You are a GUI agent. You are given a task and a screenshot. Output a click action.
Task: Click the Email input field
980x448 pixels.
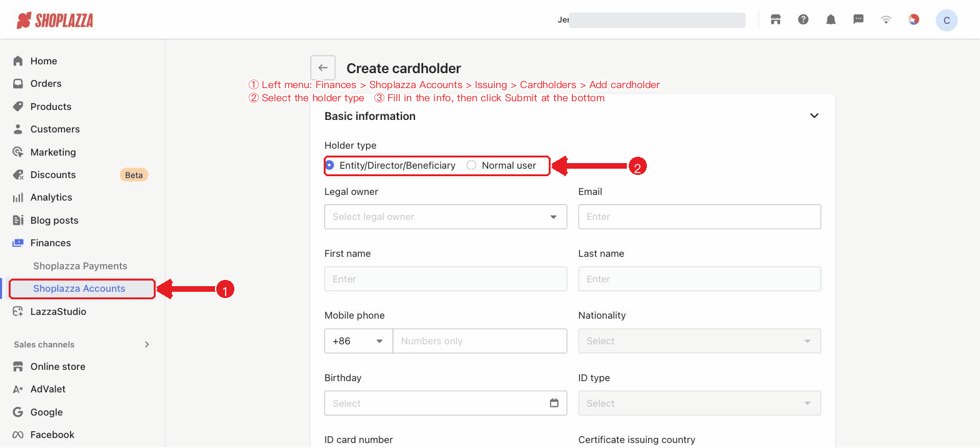click(x=699, y=217)
